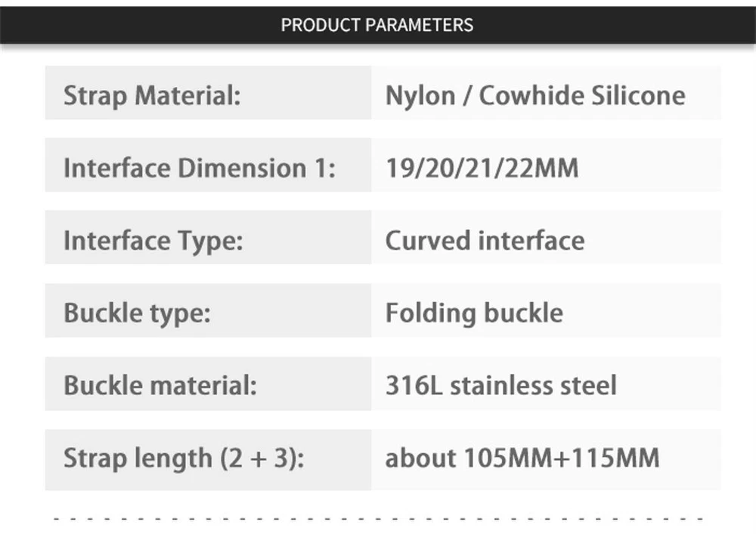Select the Curved interface value

coord(485,241)
